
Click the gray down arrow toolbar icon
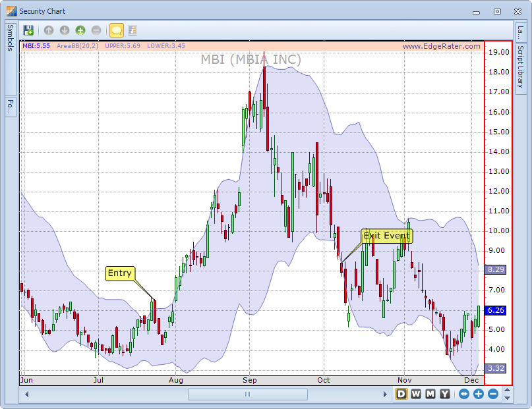65,30
